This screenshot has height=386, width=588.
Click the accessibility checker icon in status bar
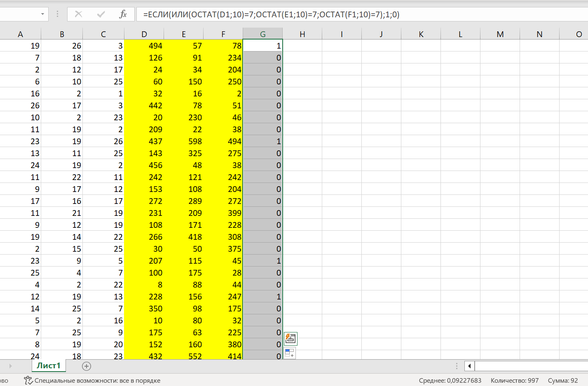point(28,380)
